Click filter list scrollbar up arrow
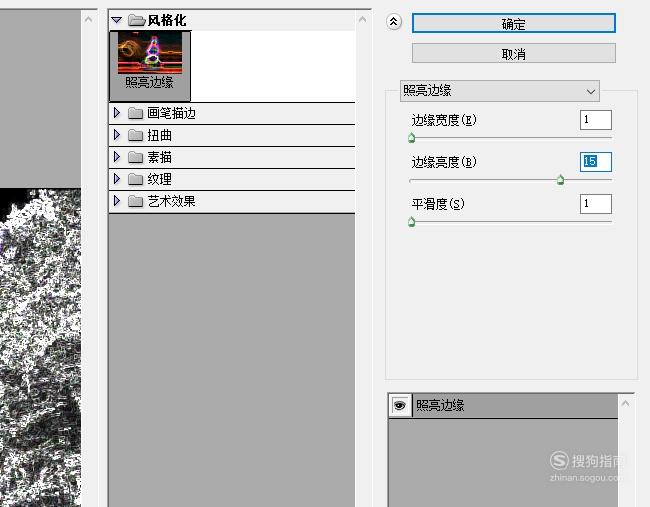 [x=362, y=19]
